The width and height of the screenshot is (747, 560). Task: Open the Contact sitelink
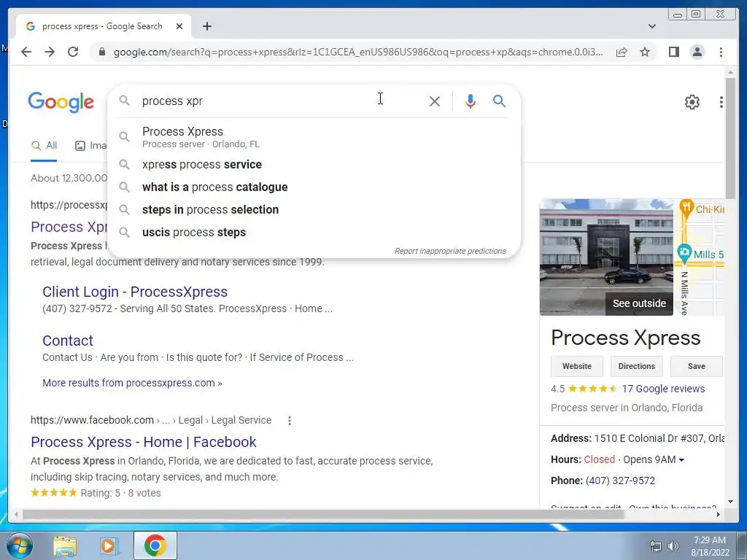pos(68,341)
